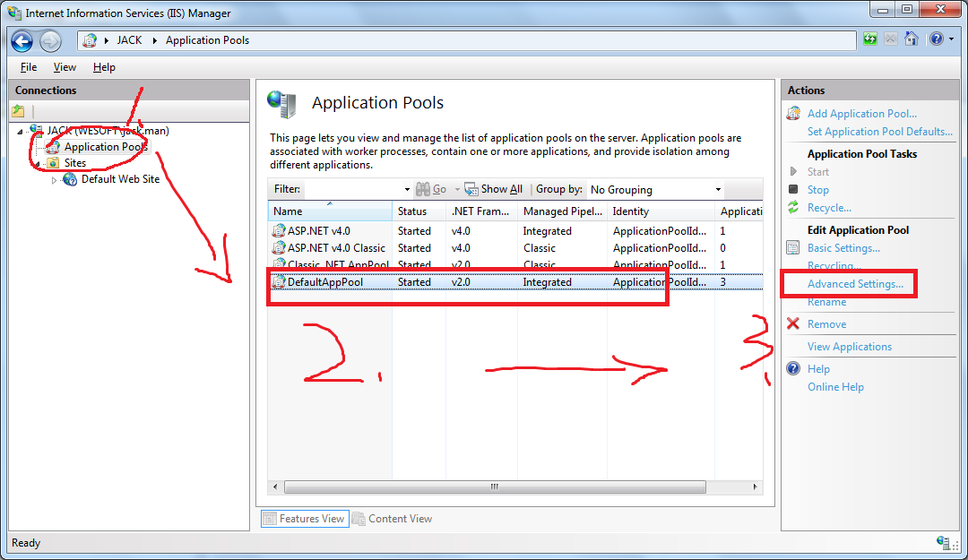Click the Filter text input field

(352, 190)
